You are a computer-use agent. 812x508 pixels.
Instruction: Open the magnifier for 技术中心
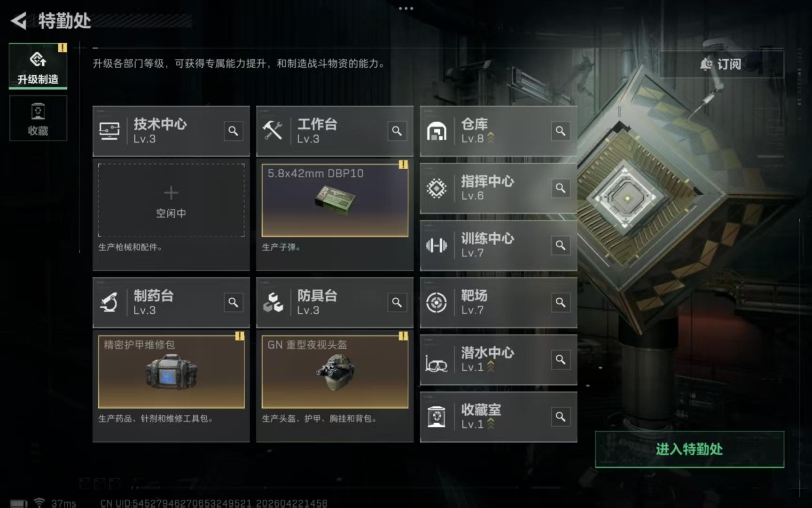(233, 131)
